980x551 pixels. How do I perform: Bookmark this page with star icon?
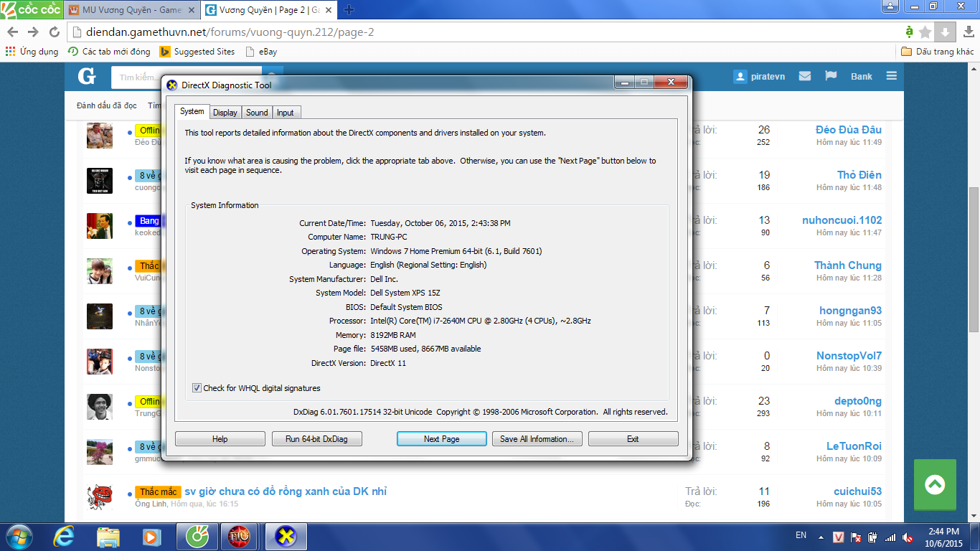click(925, 32)
